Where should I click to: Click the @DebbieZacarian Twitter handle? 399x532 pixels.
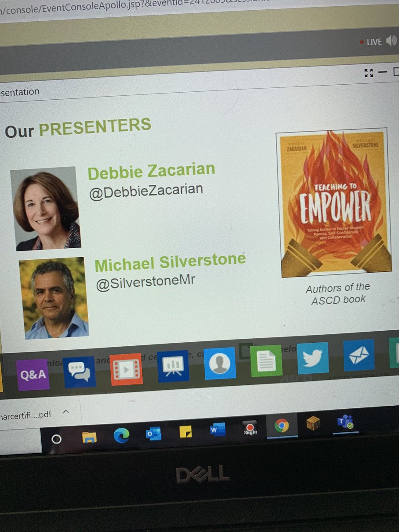(146, 192)
